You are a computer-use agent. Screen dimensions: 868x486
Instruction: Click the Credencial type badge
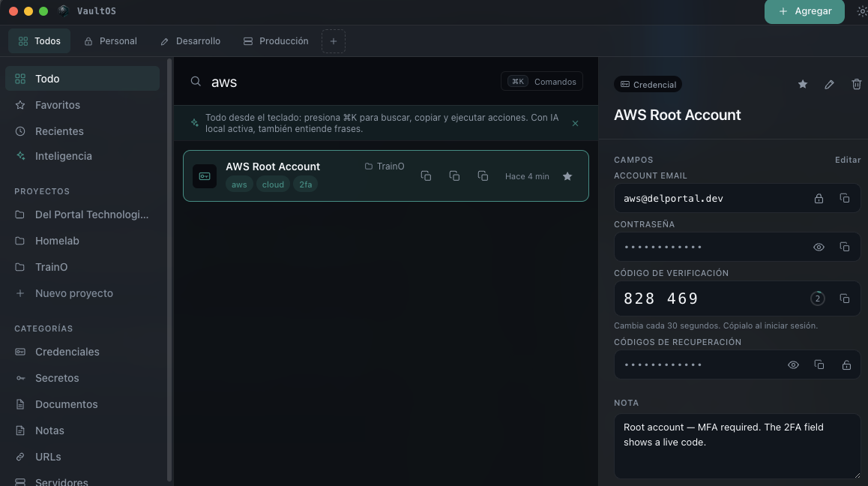click(x=648, y=84)
